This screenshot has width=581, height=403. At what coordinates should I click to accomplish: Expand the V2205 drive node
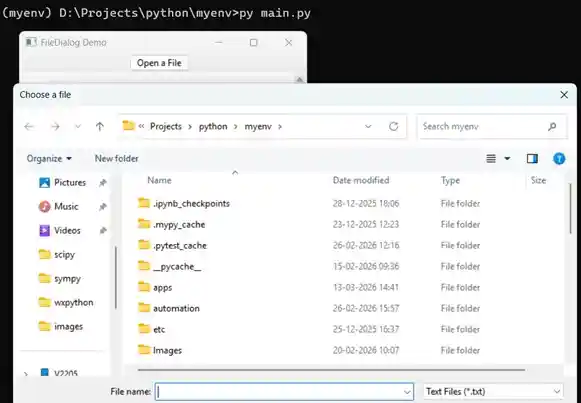click(26, 373)
